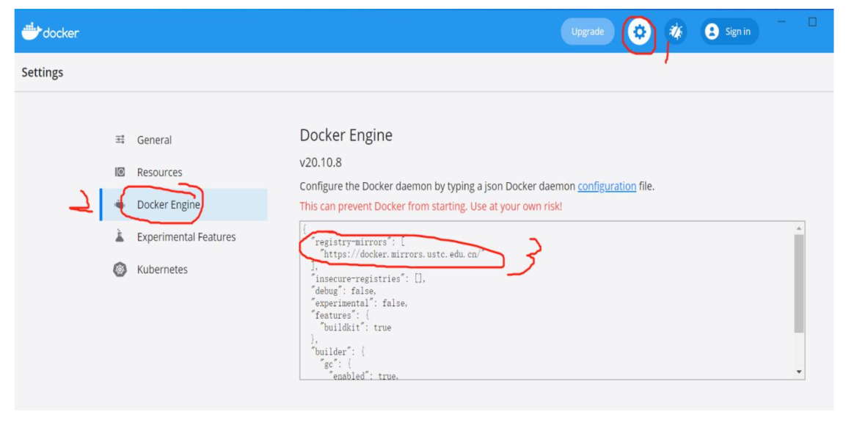Maximize the Docker Desktop window

pos(813,21)
